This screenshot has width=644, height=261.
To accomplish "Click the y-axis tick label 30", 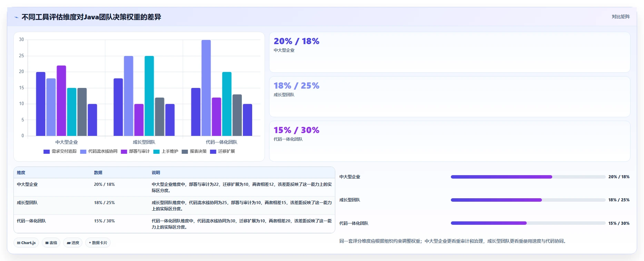I will (21, 40).
